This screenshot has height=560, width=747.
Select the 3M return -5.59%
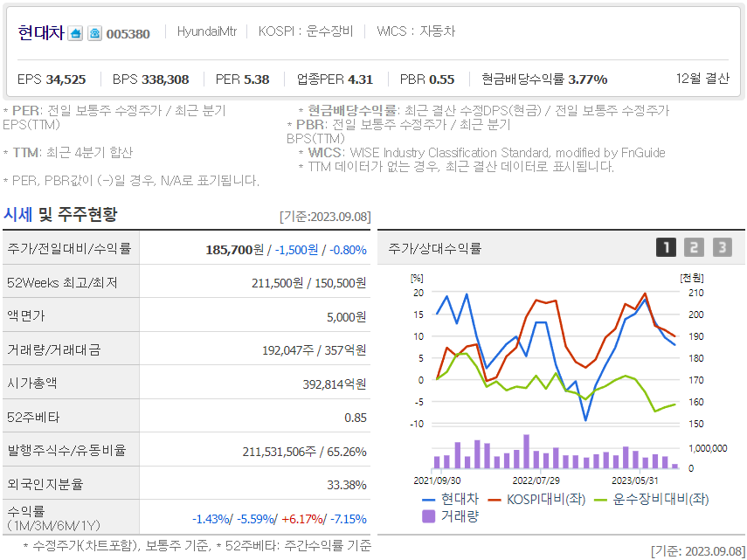coord(255,519)
